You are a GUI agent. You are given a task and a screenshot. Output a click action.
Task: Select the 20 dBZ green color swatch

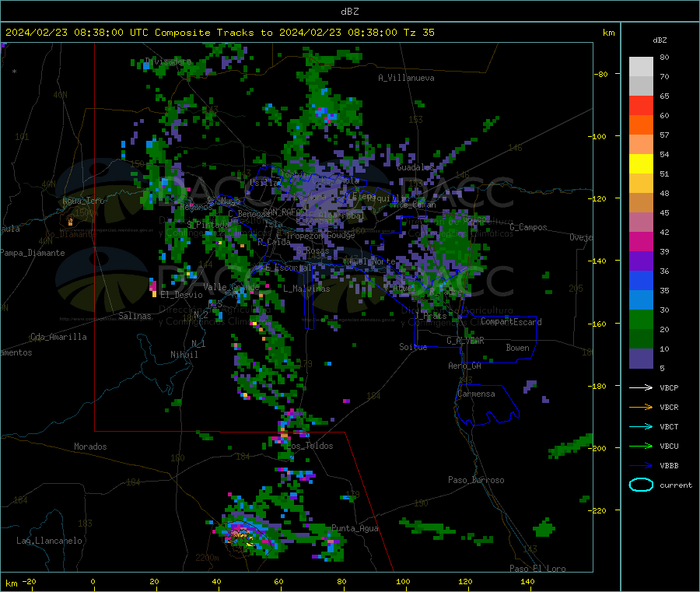641,319
